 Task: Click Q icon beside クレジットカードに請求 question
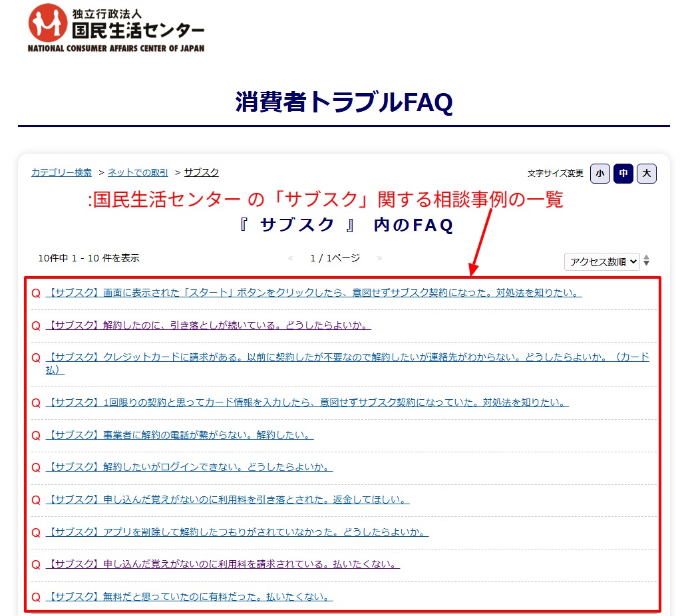click(36, 358)
